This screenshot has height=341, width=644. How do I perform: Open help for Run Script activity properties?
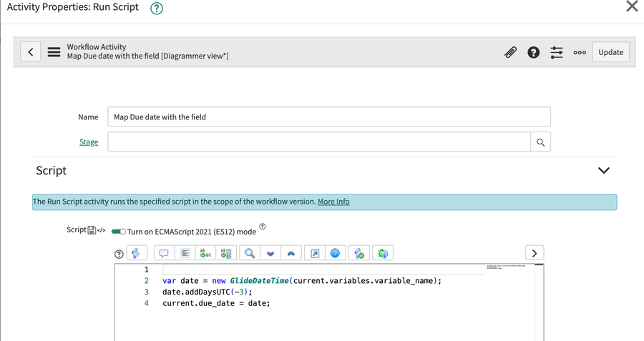pos(157,8)
